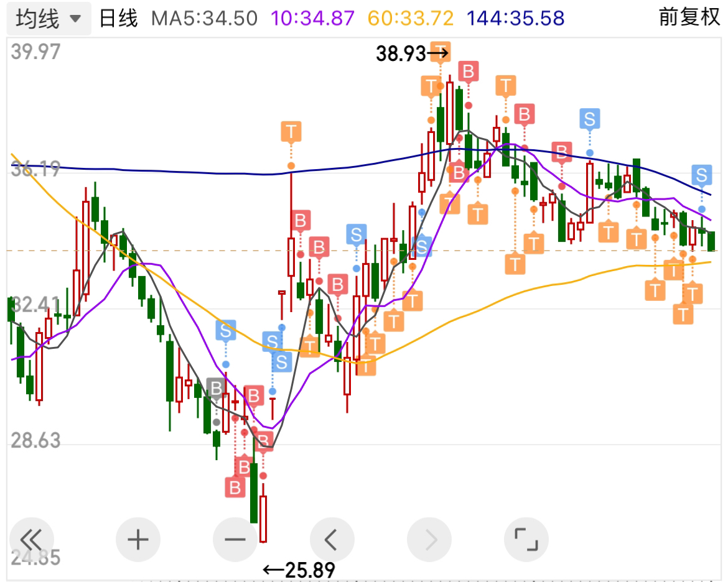Enter fullscreen chart mode

(x=526, y=540)
